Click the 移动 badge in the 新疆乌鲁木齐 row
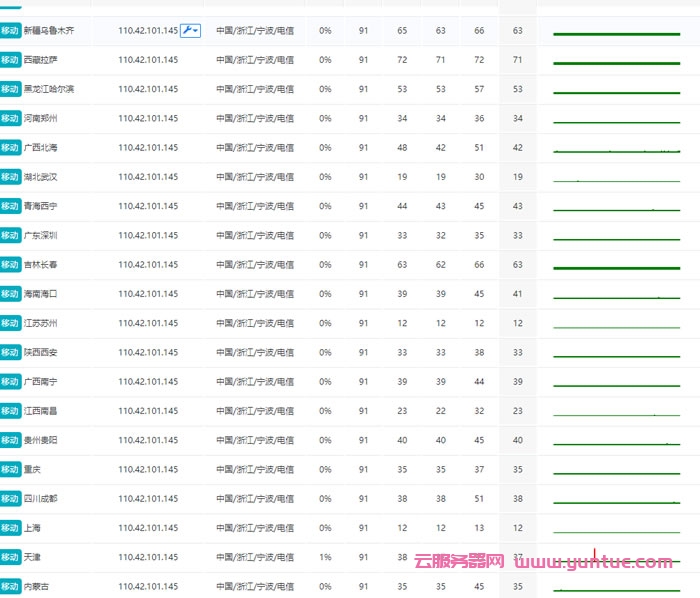The width and height of the screenshot is (700, 598). pyautogui.click(x=11, y=31)
